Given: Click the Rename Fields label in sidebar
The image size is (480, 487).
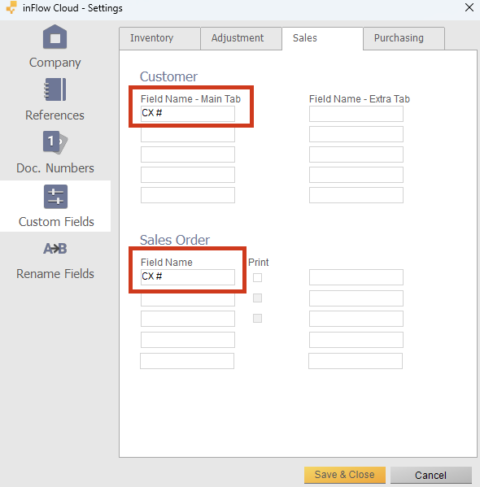Looking at the screenshot, I should point(55,274).
